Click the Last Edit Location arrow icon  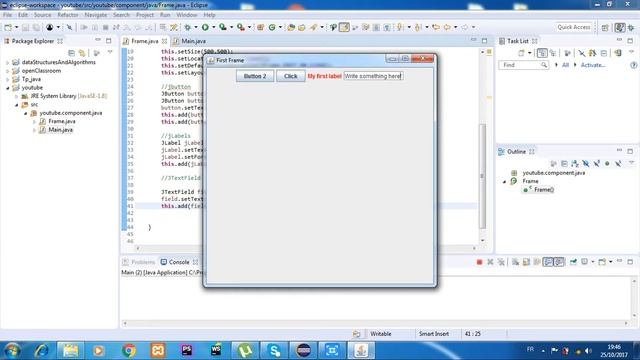click(x=436, y=27)
